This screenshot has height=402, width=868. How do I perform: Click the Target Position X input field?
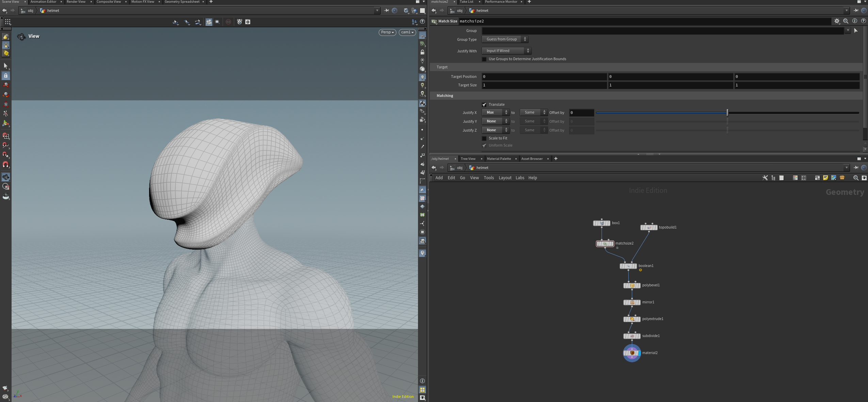click(544, 77)
